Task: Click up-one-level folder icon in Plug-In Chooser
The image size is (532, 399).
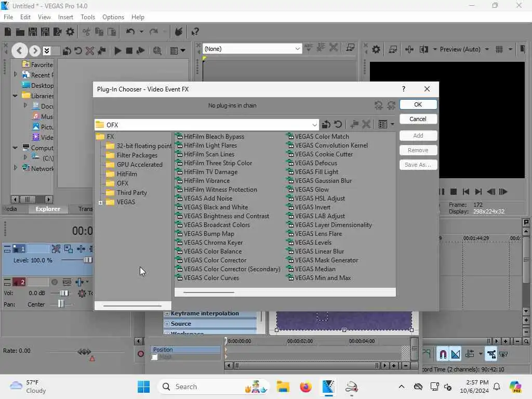Action: point(326,125)
